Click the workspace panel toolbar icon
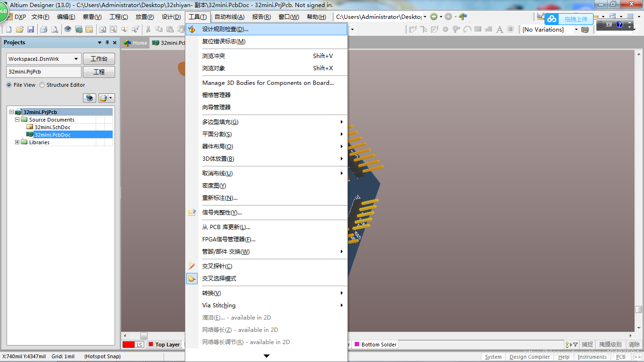Viewport: 644px width, 362px height. coord(89,29)
